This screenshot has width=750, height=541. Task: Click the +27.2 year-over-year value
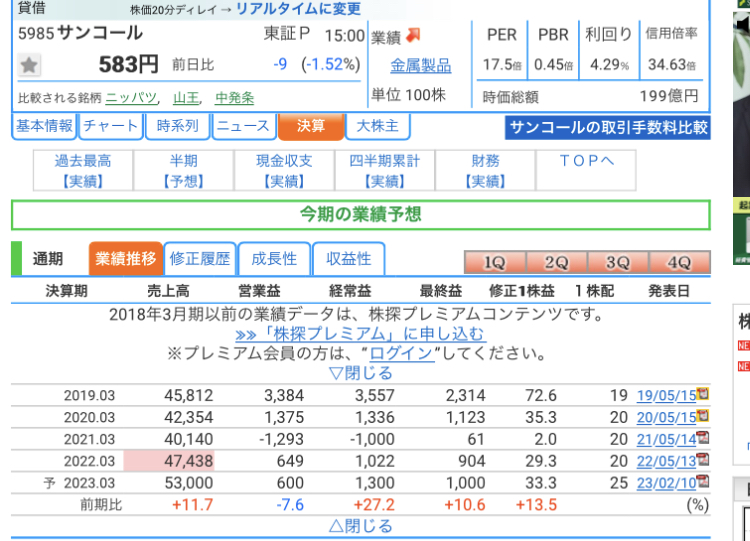pos(374,505)
